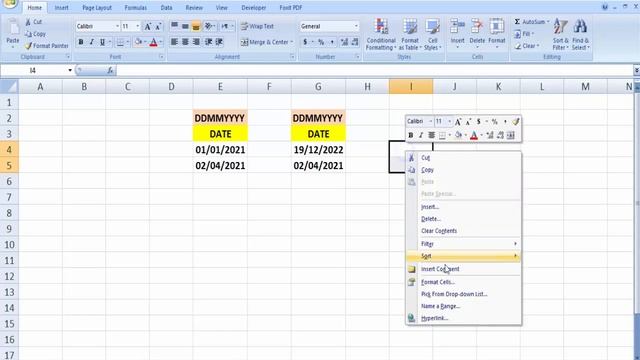Open Find & Select menu
Image resolution: width=640 pixels, height=360 pixels.
(x=580, y=35)
